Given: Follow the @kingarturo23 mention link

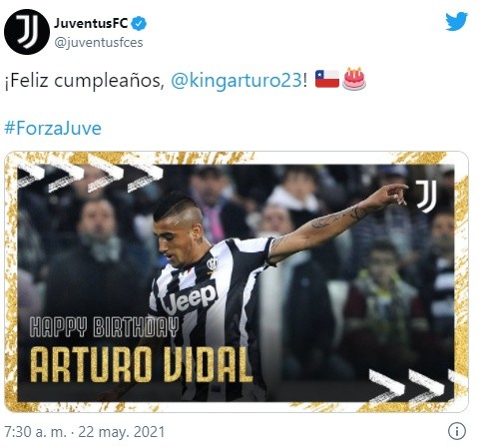Looking at the screenshot, I should (237, 81).
